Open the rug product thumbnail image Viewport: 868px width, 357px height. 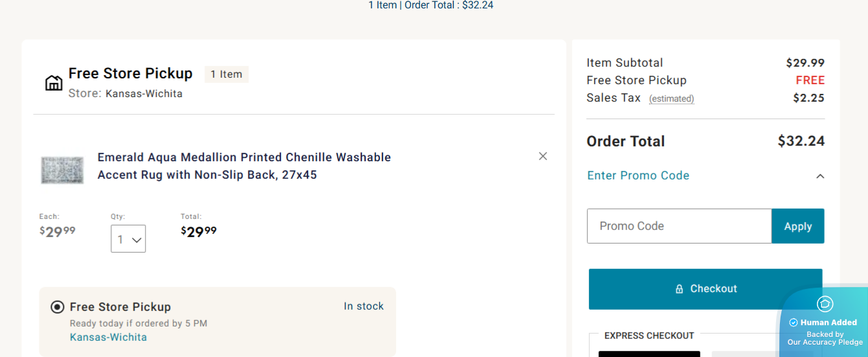pos(62,170)
